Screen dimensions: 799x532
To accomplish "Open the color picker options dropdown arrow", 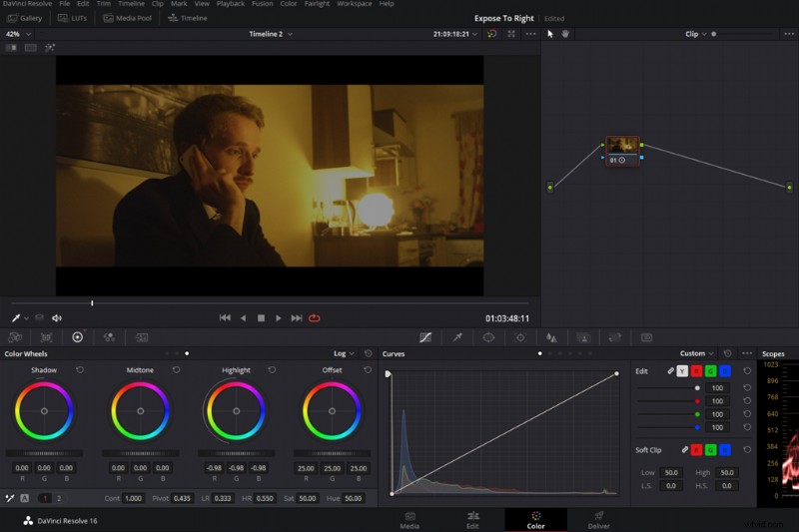I will [26, 318].
